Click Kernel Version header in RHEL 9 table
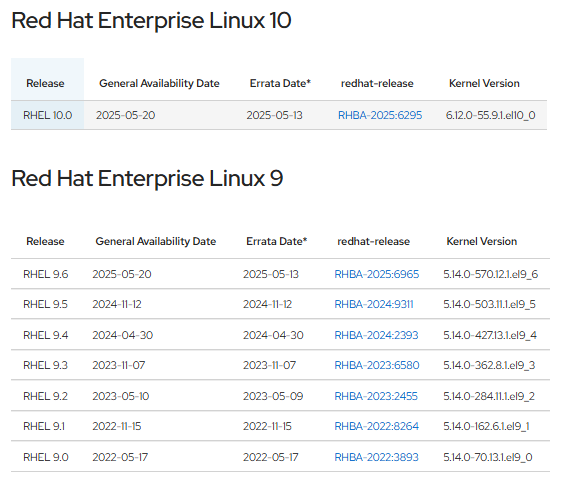This screenshot has width=564, height=484. (482, 241)
